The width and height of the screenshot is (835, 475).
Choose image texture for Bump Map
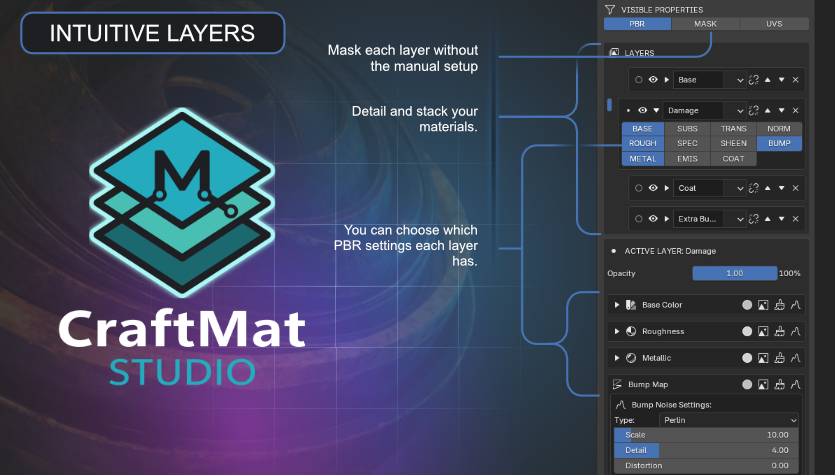coord(763,384)
